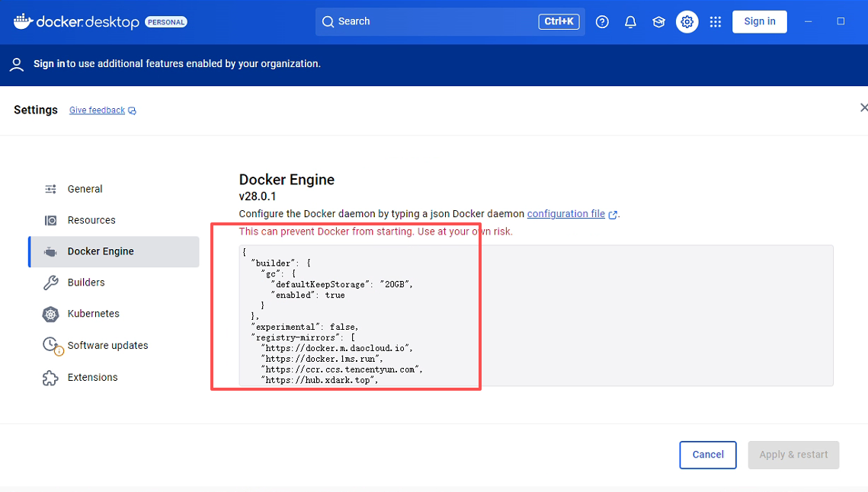Click the docker.m.daocloud.io mirror line
The image size is (868, 492).
pos(337,348)
